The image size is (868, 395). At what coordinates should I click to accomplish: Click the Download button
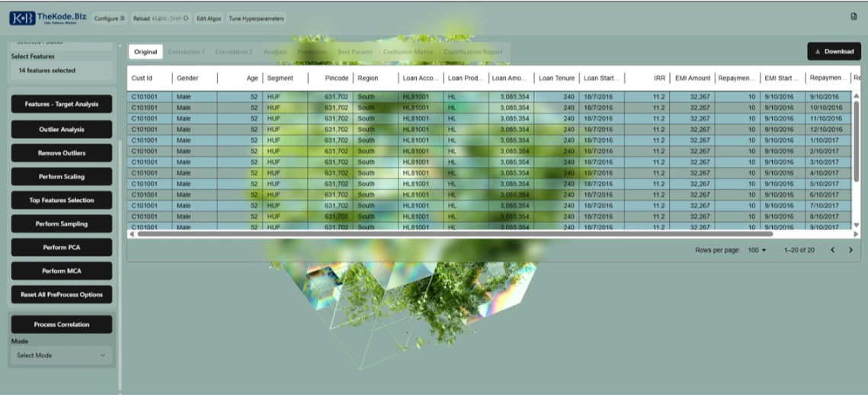pyautogui.click(x=834, y=51)
